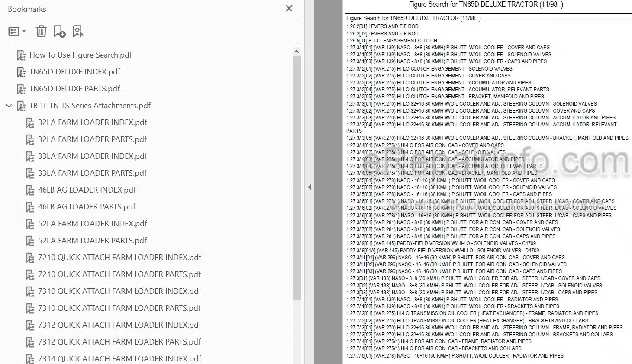Click bookmark icon beside TB TL TN TS Series Attachments.pdf
The height and width of the screenshot is (364, 632).
[x=21, y=106]
